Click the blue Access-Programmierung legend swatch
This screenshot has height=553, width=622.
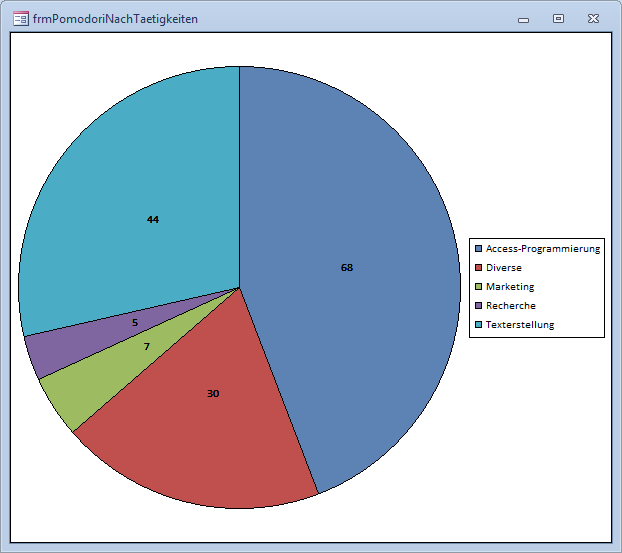[x=479, y=248]
